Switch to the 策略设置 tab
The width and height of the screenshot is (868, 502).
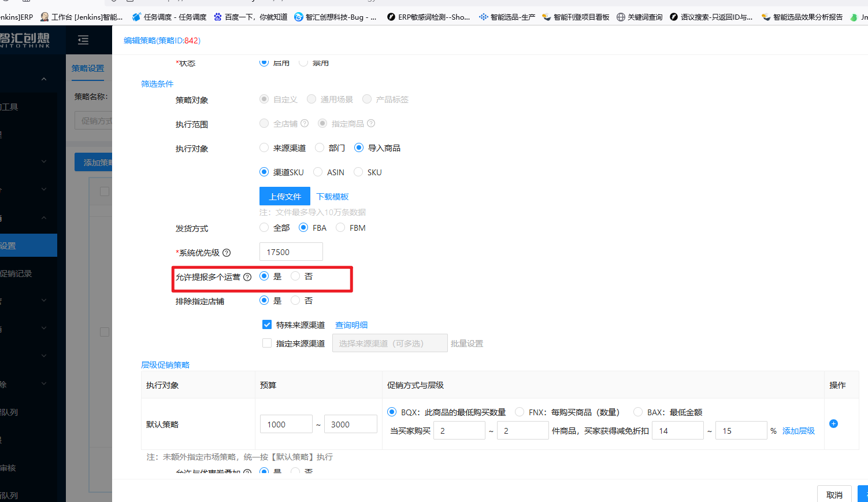tap(88, 68)
